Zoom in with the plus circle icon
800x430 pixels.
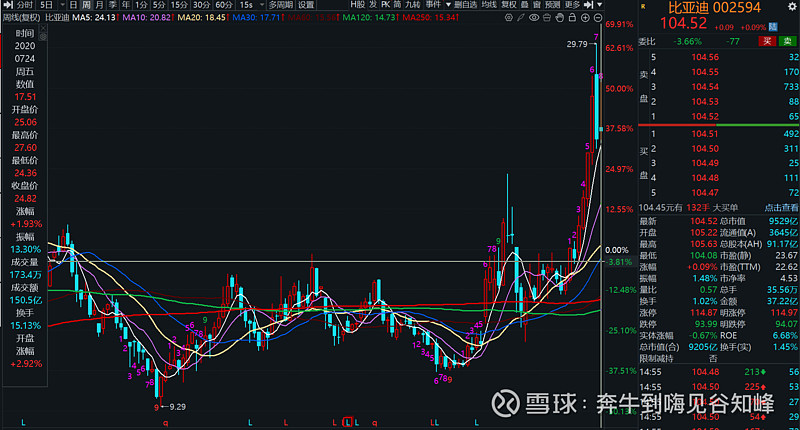click(585, 18)
